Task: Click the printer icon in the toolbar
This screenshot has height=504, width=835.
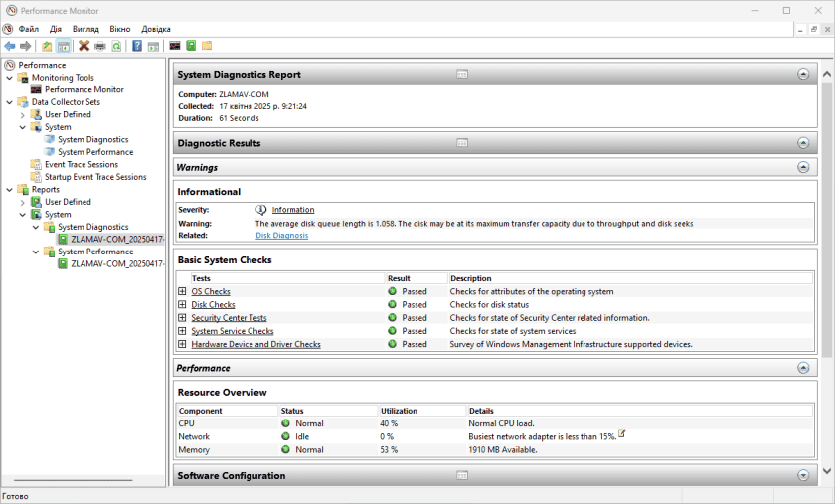Action: coord(100,46)
